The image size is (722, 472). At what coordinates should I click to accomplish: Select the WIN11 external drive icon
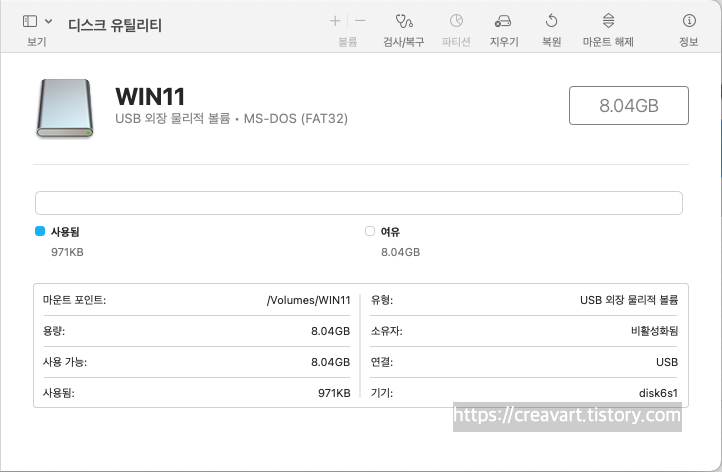pyautogui.click(x=65, y=108)
